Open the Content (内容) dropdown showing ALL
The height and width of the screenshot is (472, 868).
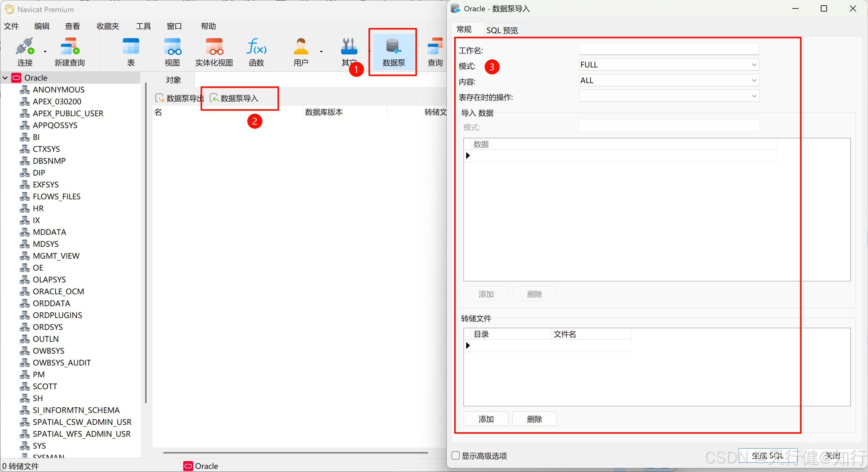pos(669,81)
